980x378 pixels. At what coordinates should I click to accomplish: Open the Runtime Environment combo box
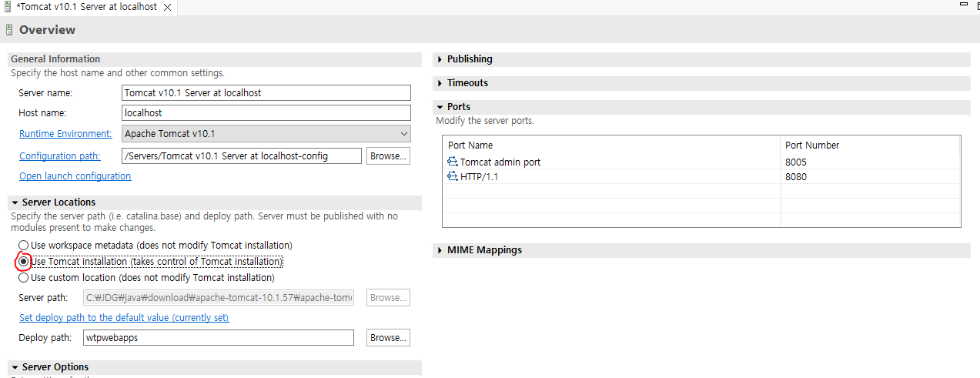[x=266, y=134]
